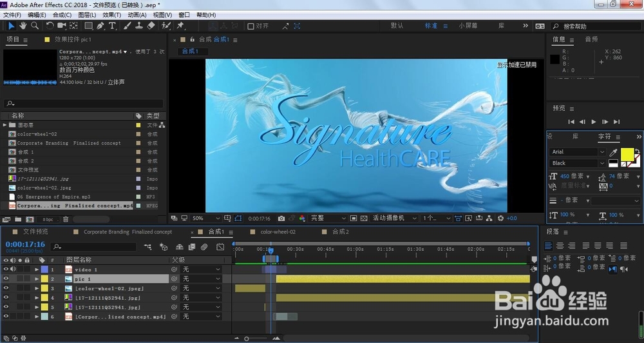The height and width of the screenshot is (343, 644).
Task: Click the reset exposure icon
Action: click(500, 219)
